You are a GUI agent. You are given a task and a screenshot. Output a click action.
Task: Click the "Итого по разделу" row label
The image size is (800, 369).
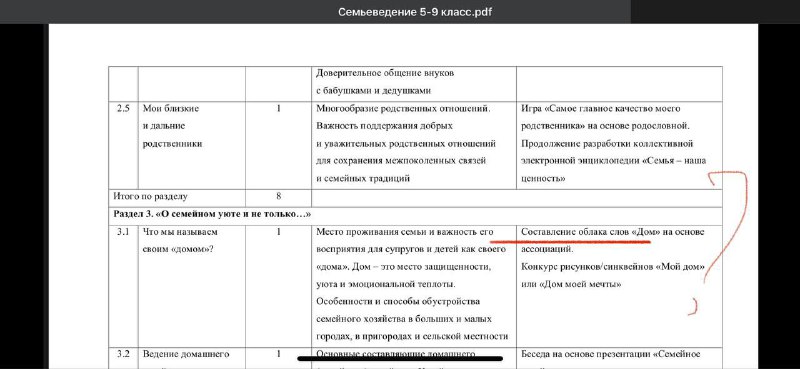[x=151, y=196]
